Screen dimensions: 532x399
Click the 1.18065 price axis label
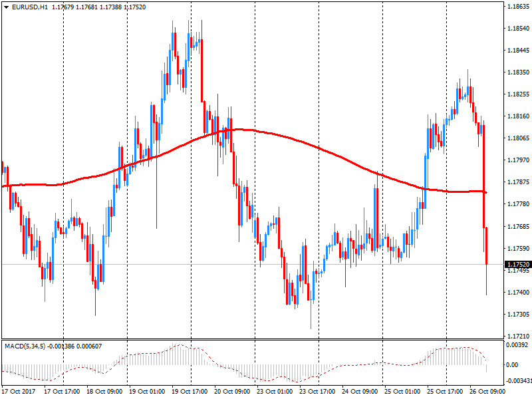point(518,138)
